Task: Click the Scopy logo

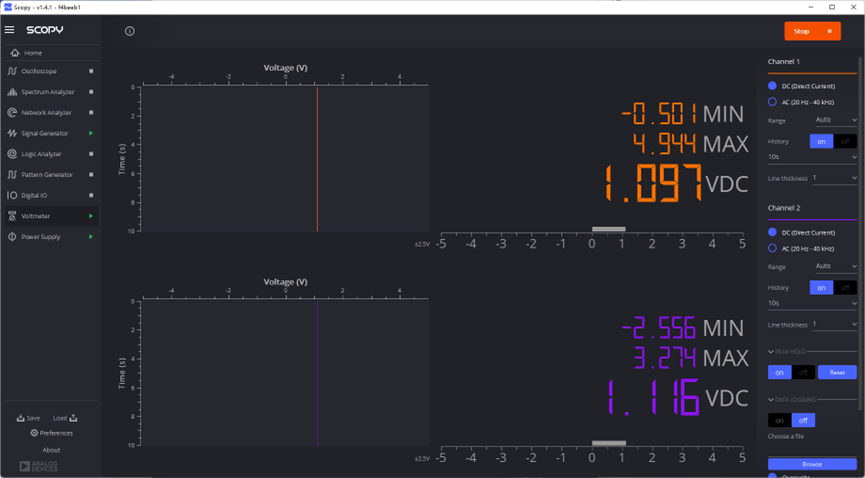Action: 45,30
